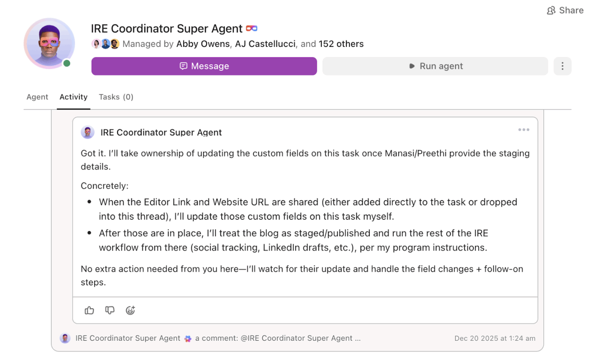Click the glasses badge beside the agent name

tap(252, 28)
